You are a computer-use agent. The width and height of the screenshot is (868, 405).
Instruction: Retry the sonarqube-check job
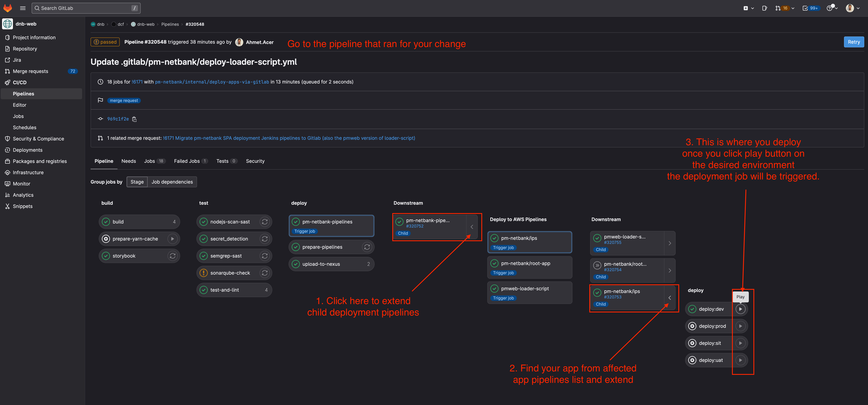point(265,273)
